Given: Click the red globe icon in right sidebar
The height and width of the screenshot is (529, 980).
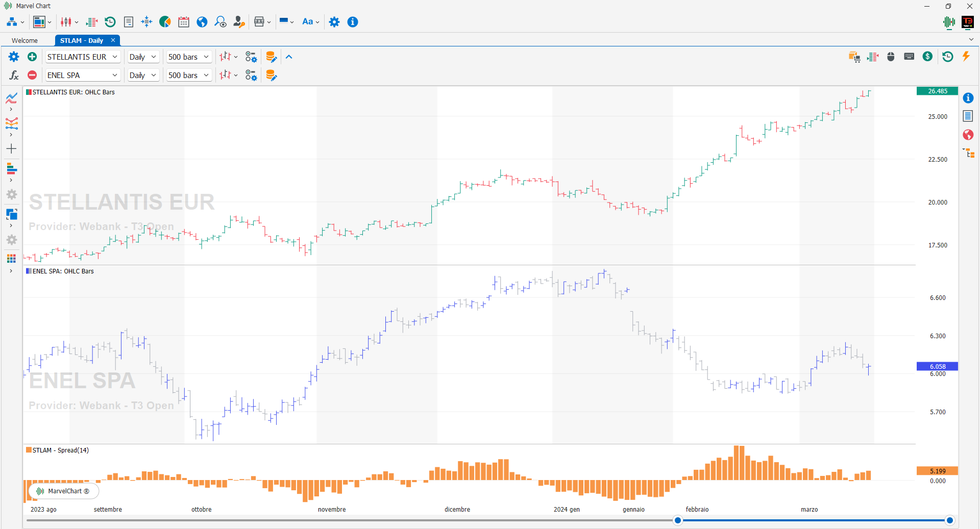Looking at the screenshot, I should tap(968, 135).
